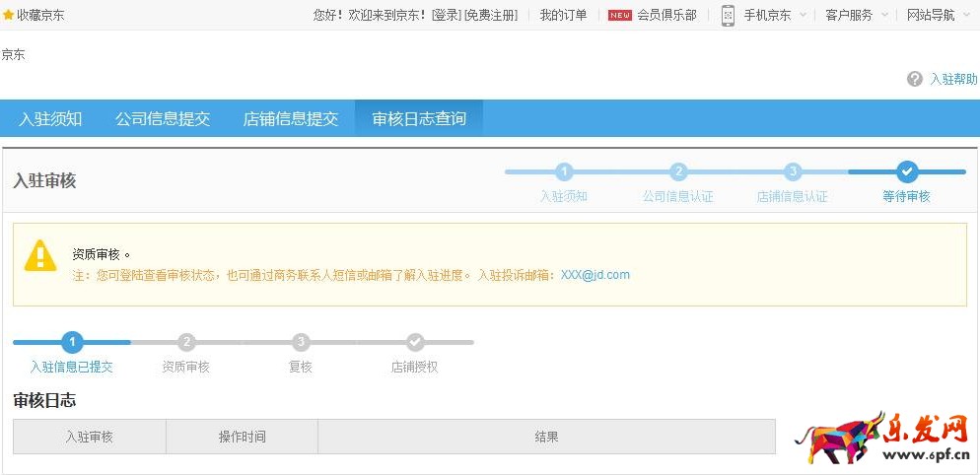Click the question mark help icon
The image size is (980, 475).
pyautogui.click(x=915, y=79)
